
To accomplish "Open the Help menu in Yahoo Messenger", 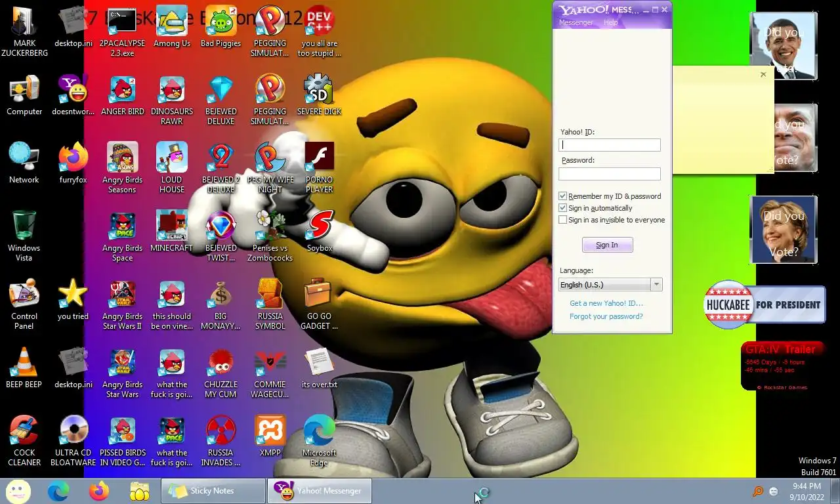I will (x=610, y=22).
